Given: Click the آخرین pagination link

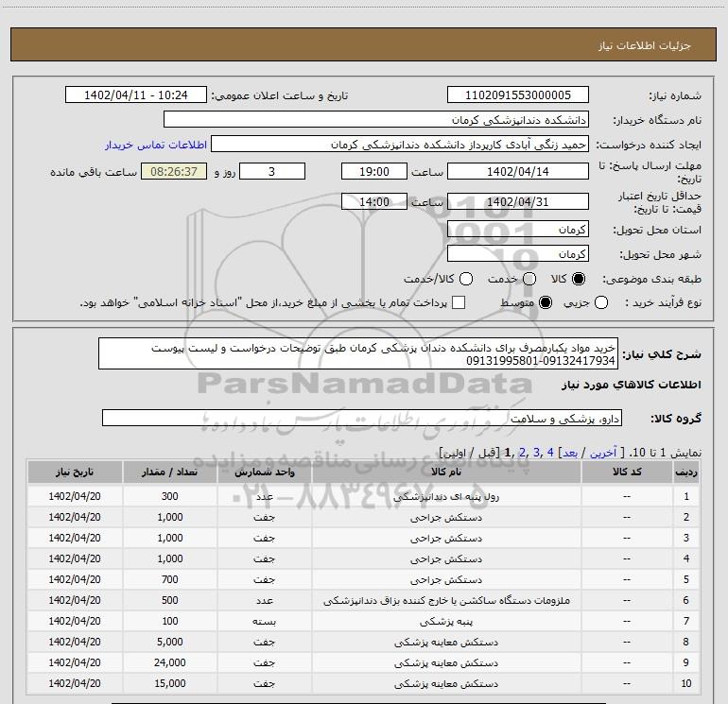Looking at the screenshot, I should [x=602, y=453].
